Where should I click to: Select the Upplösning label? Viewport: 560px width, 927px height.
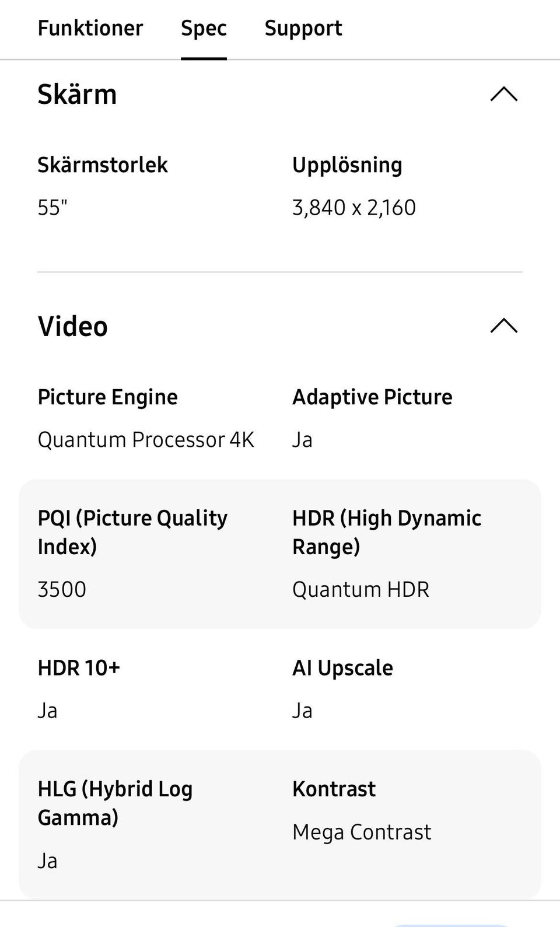(347, 165)
